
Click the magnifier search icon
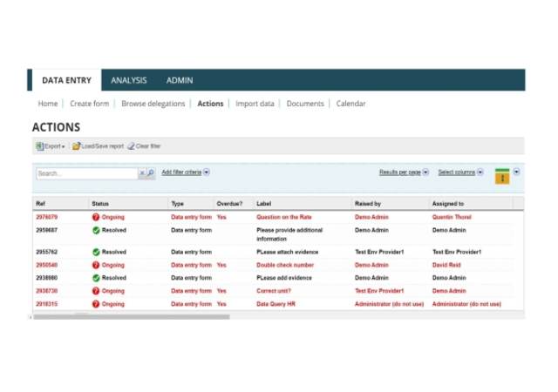[151, 173]
